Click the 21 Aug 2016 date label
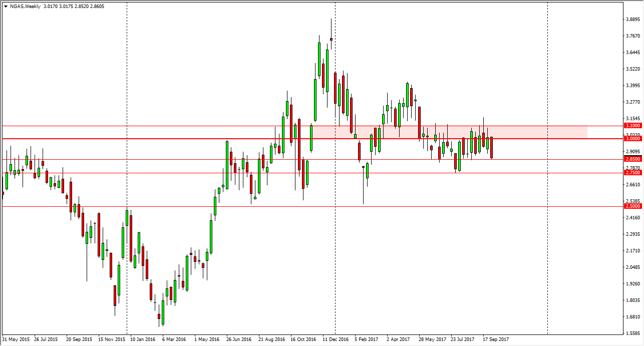 [x=271, y=339]
